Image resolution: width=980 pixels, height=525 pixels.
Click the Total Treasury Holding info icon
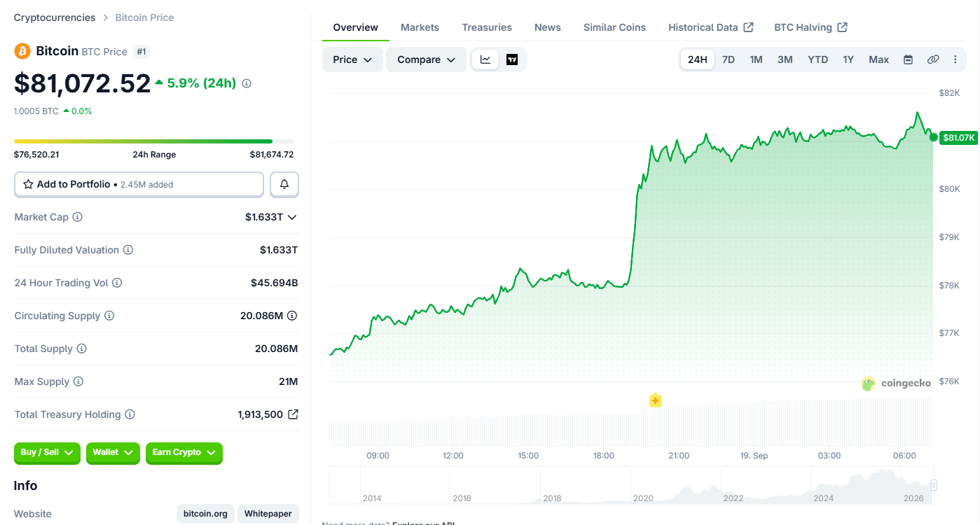pos(130,414)
